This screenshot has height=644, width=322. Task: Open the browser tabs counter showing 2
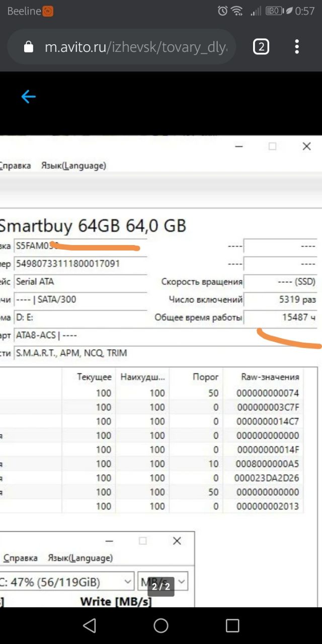tap(261, 47)
